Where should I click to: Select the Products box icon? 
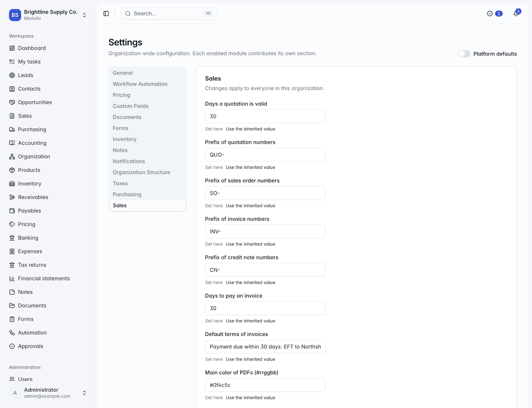coord(12,170)
